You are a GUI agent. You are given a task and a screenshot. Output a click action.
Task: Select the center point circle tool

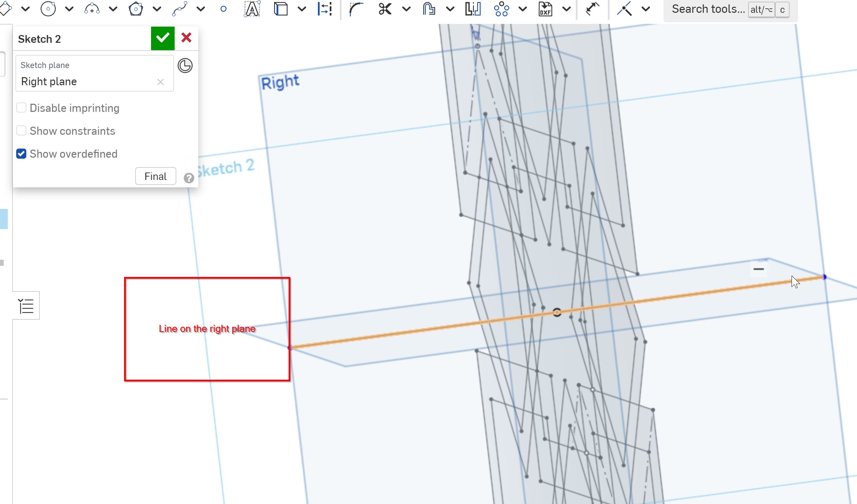click(x=48, y=9)
